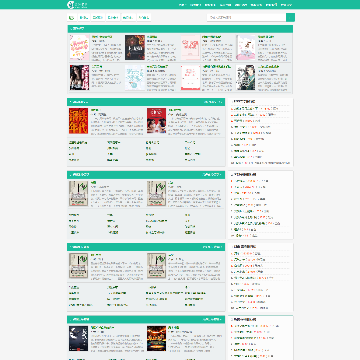Open the first entry in the top sidebar ranking list
The image size is (360, 360).
pyautogui.click(x=255, y=109)
